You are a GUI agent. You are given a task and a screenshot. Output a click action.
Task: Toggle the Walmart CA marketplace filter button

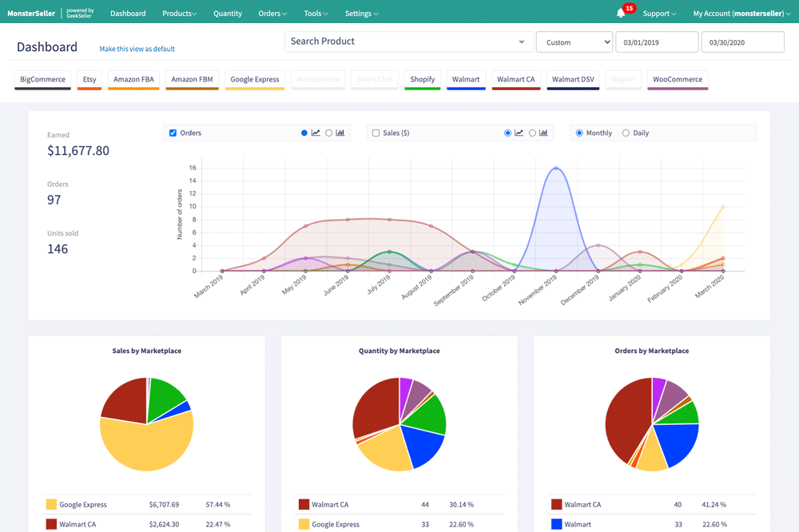click(x=515, y=80)
